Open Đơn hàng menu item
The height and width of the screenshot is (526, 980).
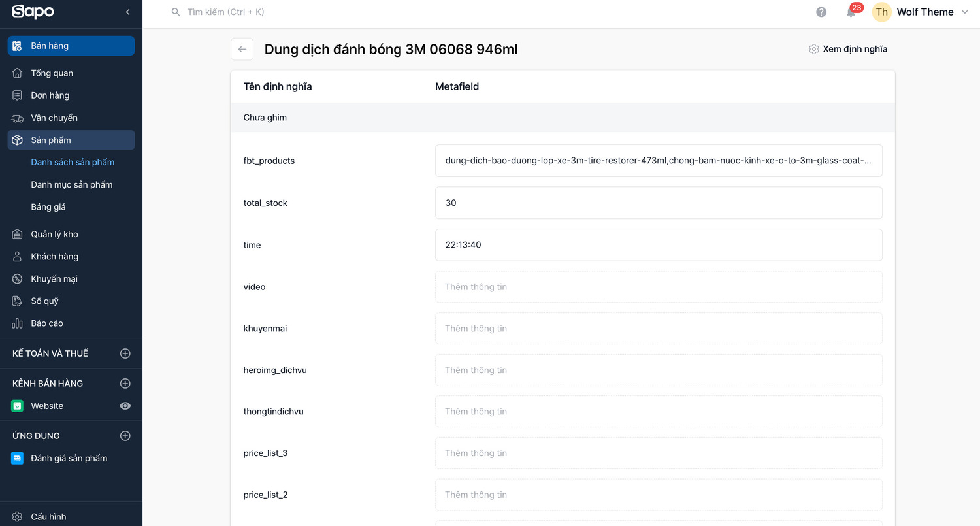pyautogui.click(x=71, y=95)
